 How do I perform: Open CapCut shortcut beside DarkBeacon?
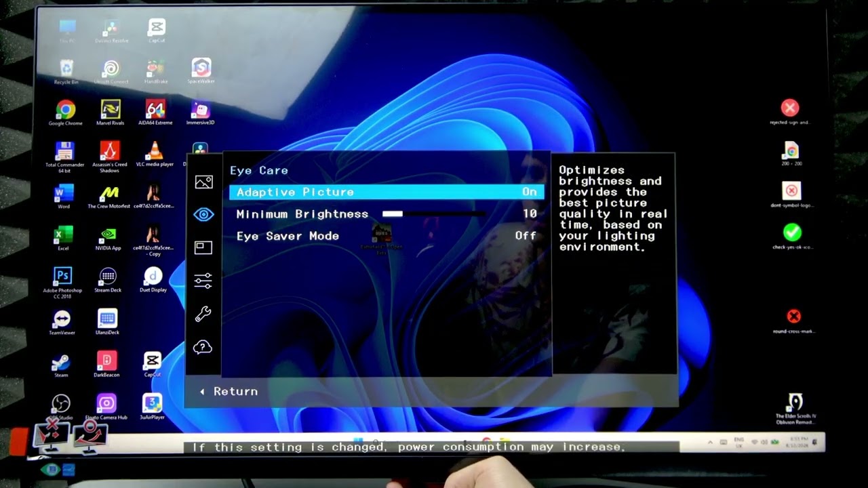click(152, 365)
